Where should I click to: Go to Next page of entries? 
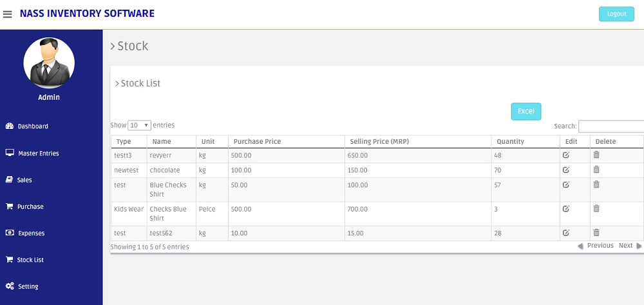coord(627,246)
